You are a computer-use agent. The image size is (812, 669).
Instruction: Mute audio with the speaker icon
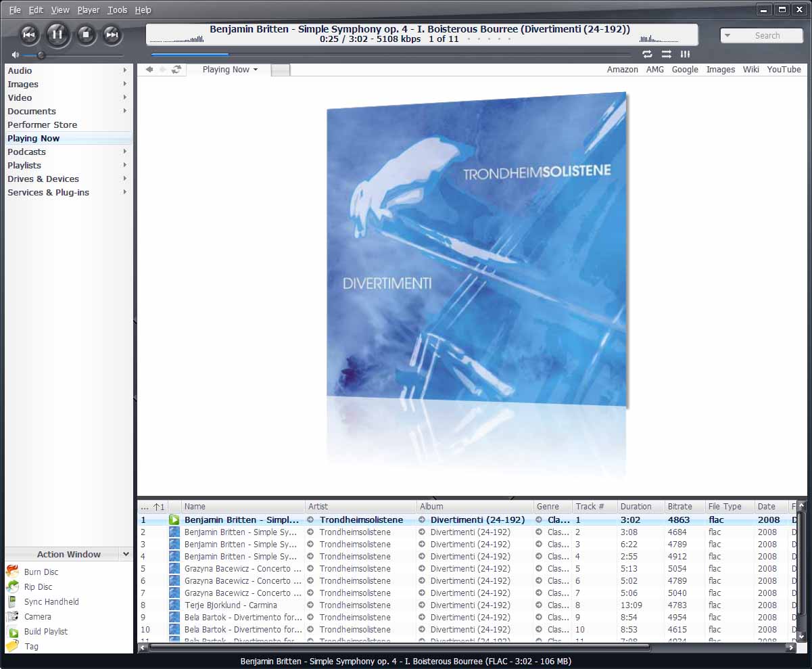(15, 55)
